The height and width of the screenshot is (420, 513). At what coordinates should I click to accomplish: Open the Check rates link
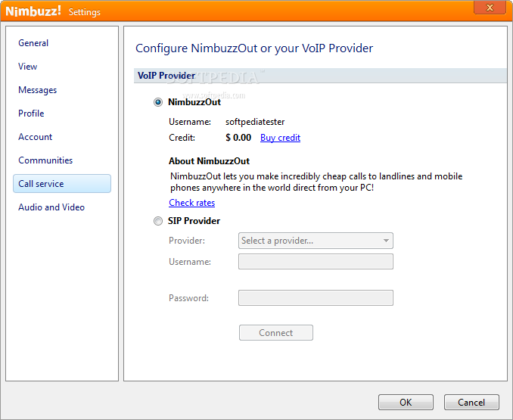click(191, 203)
